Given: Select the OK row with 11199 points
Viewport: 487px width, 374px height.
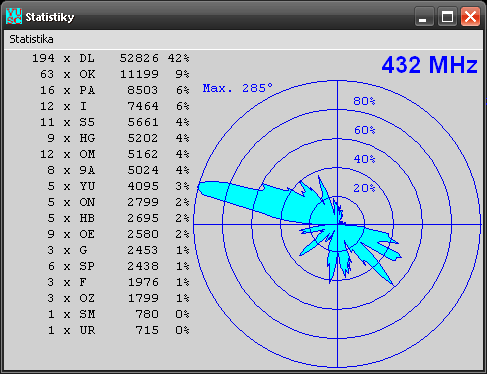Looking at the screenshot, I should (115, 74).
